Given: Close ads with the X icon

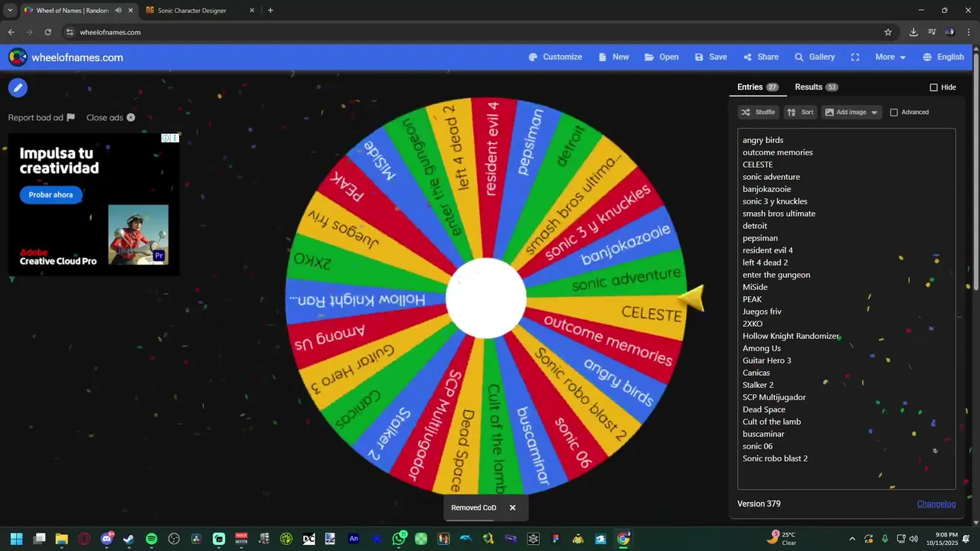Looking at the screenshot, I should click(x=131, y=117).
